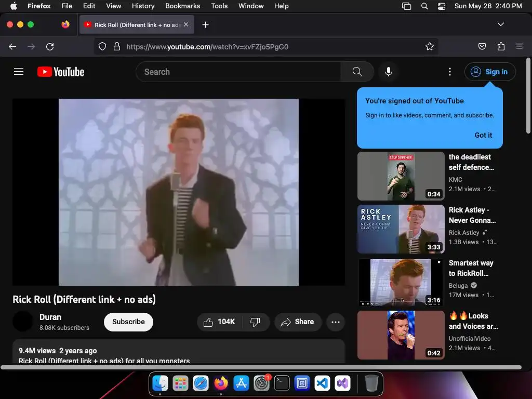532x399 pixels.
Task: Open System Settings from dock
Action: (x=262, y=383)
